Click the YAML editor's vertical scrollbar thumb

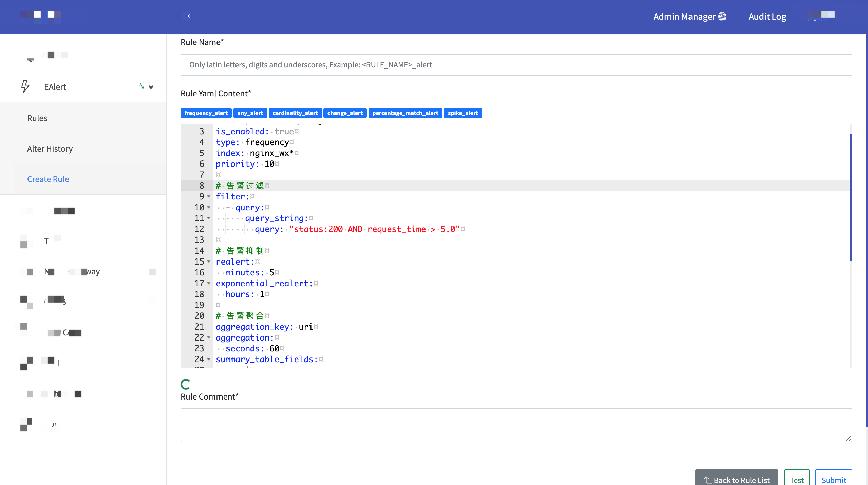[x=851, y=197]
